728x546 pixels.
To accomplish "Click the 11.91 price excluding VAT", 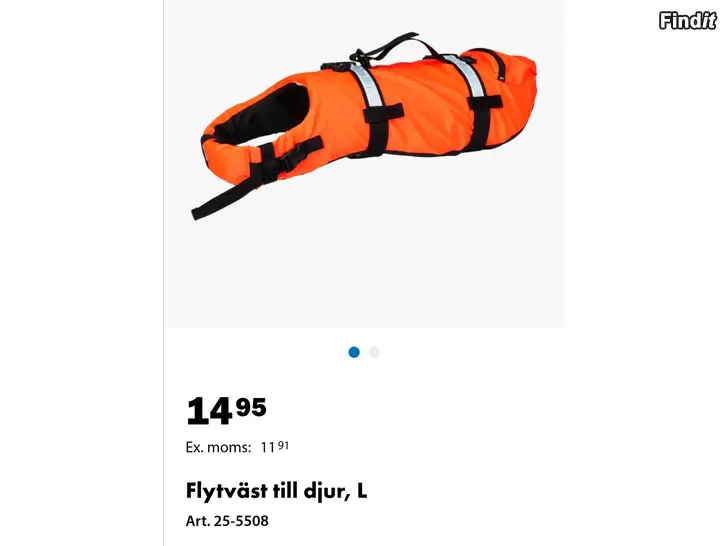I will (x=274, y=447).
